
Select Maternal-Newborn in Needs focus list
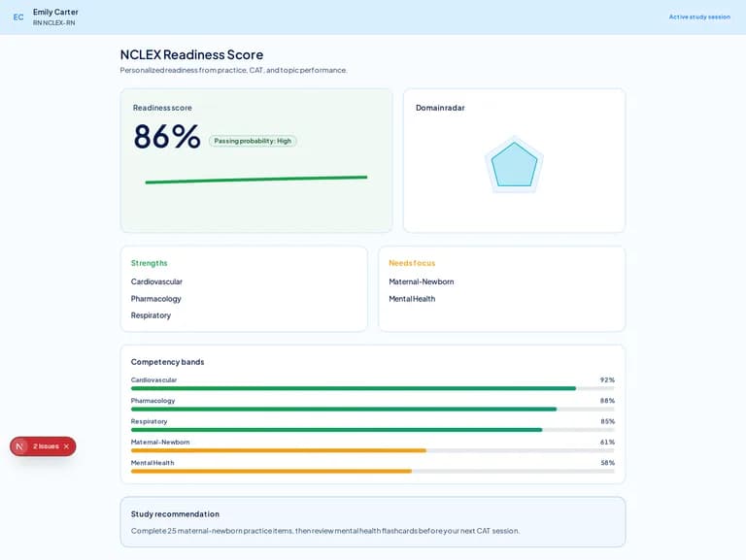tap(421, 281)
